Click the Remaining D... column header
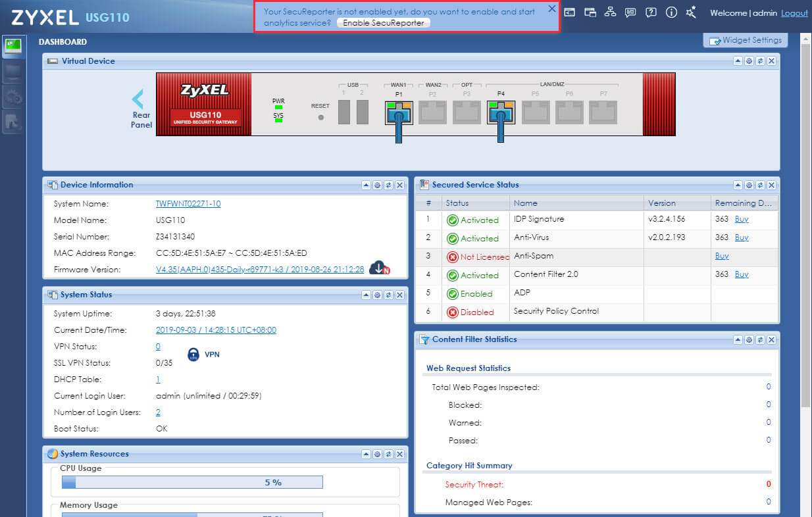 point(744,203)
